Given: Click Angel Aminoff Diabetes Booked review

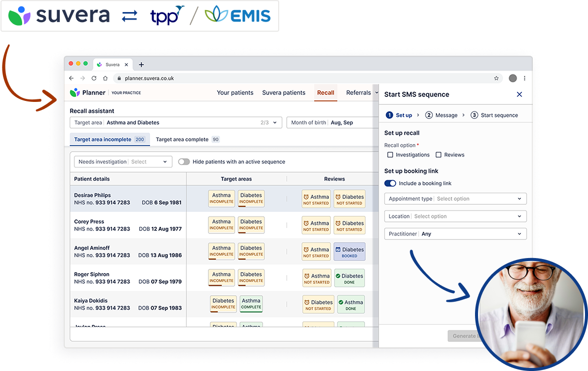Looking at the screenshot, I should 349,252.
